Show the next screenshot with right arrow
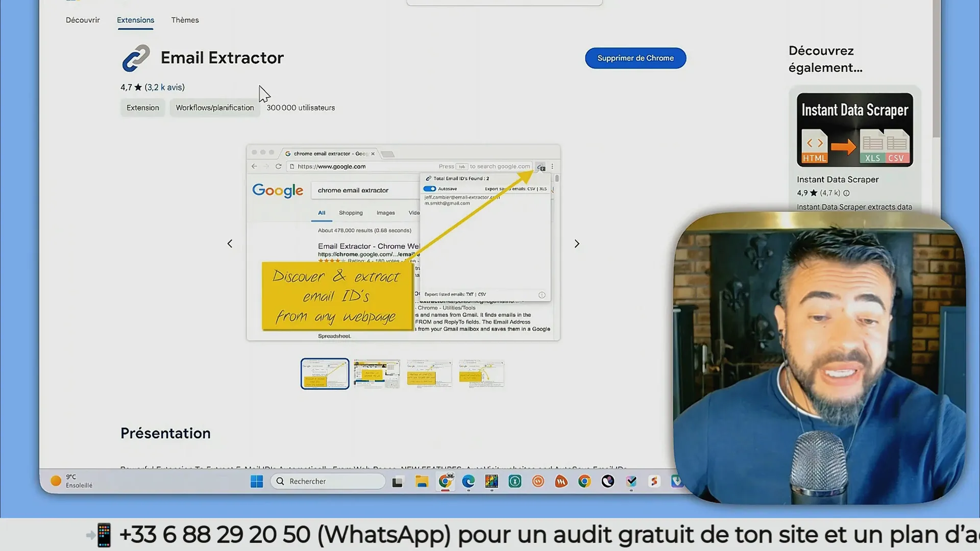This screenshot has height=551, width=980. pos(577,244)
